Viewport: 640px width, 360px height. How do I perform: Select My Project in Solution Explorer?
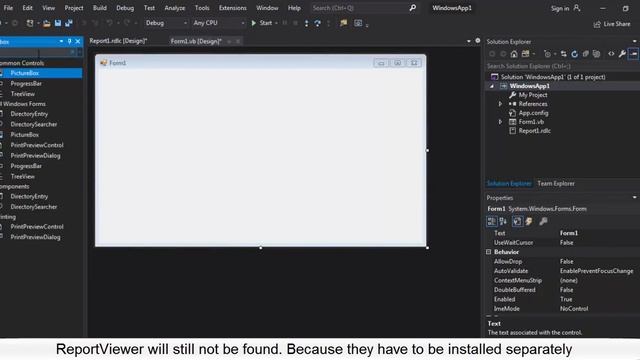pyautogui.click(x=533, y=95)
